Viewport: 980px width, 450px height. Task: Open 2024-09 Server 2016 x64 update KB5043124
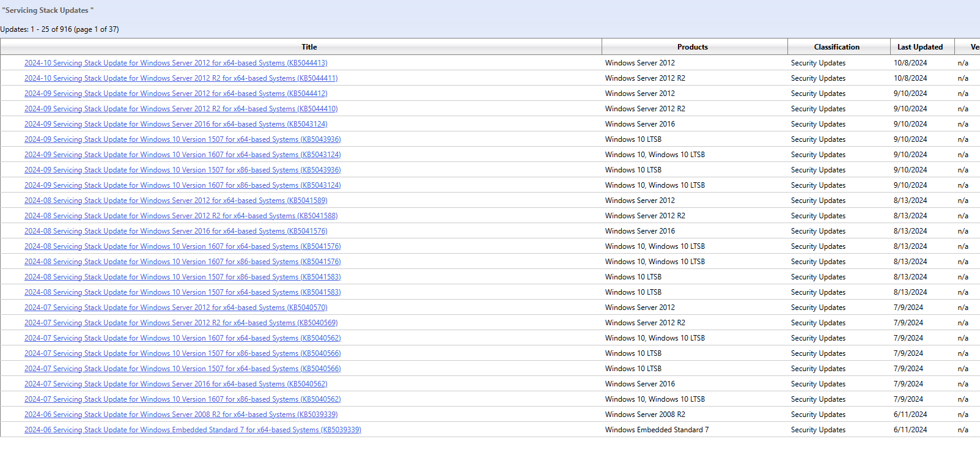point(176,124)
